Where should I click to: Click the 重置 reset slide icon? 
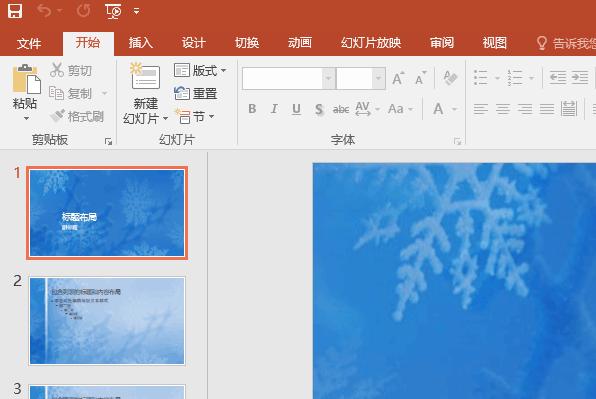point(182,93)
